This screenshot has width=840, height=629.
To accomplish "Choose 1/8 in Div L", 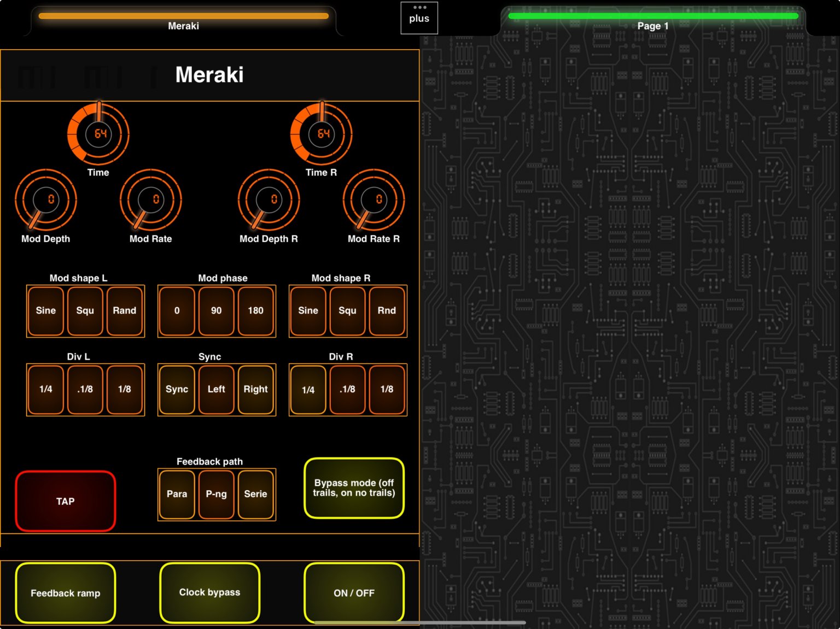I will [125, 390].
